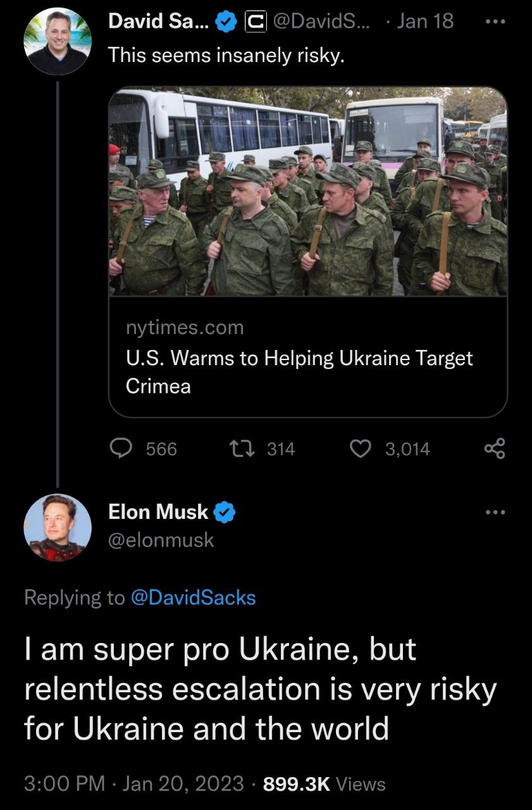
Task: Open the nytimes.com link domain
Action: pyautogui.click(x=185, y=328)
